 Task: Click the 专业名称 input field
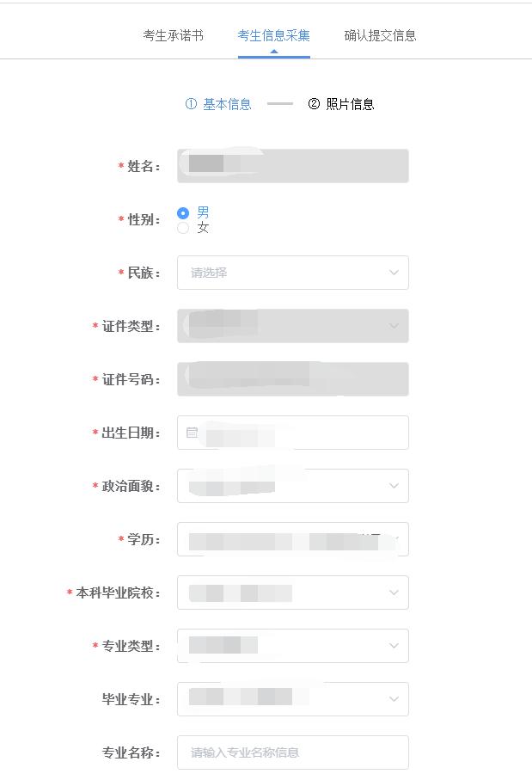(x=292, y=752)
